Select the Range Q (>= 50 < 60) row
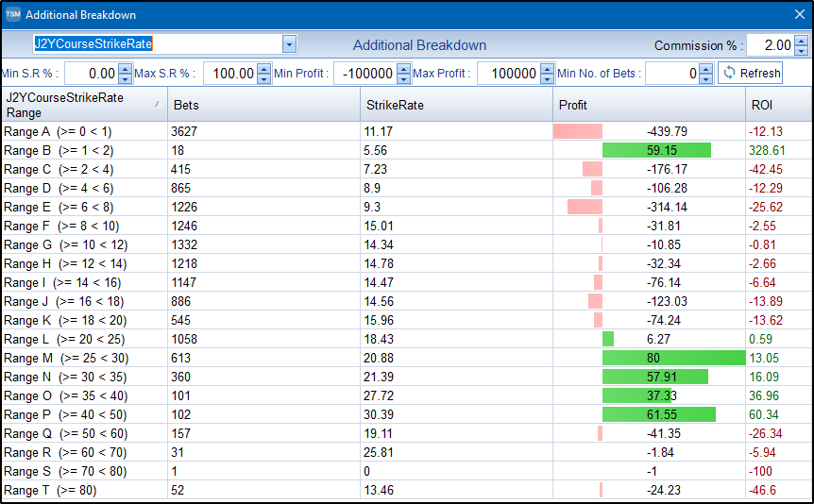This screenshot has height=504, width=814. (x=406, y=433)
